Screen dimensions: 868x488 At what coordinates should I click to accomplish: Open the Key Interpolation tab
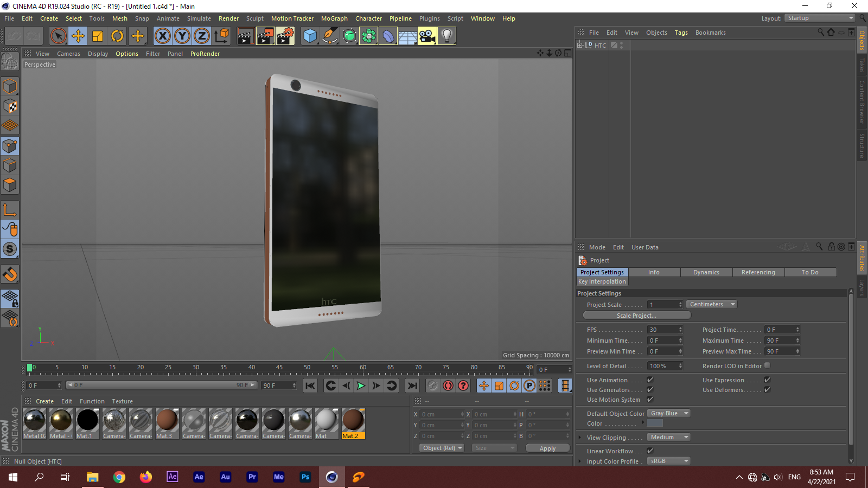pyautogui.click(x=602, y=281)
